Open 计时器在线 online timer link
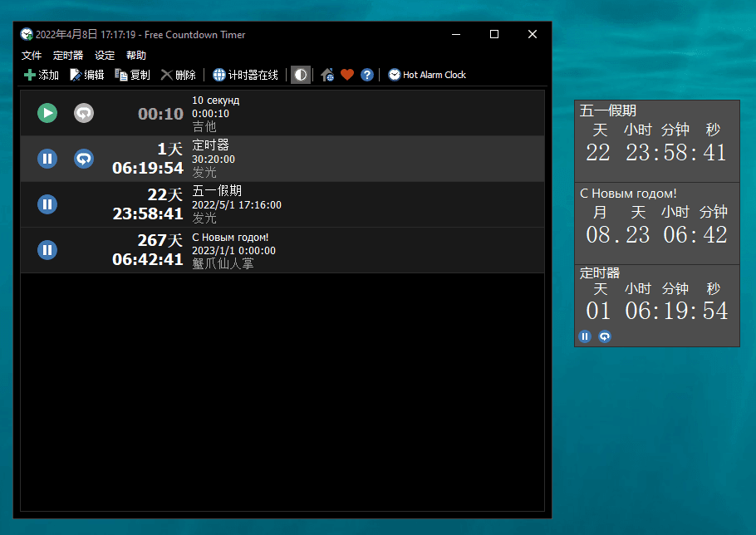The width and height of the screenshot is (756, 535). click(246, 75)
